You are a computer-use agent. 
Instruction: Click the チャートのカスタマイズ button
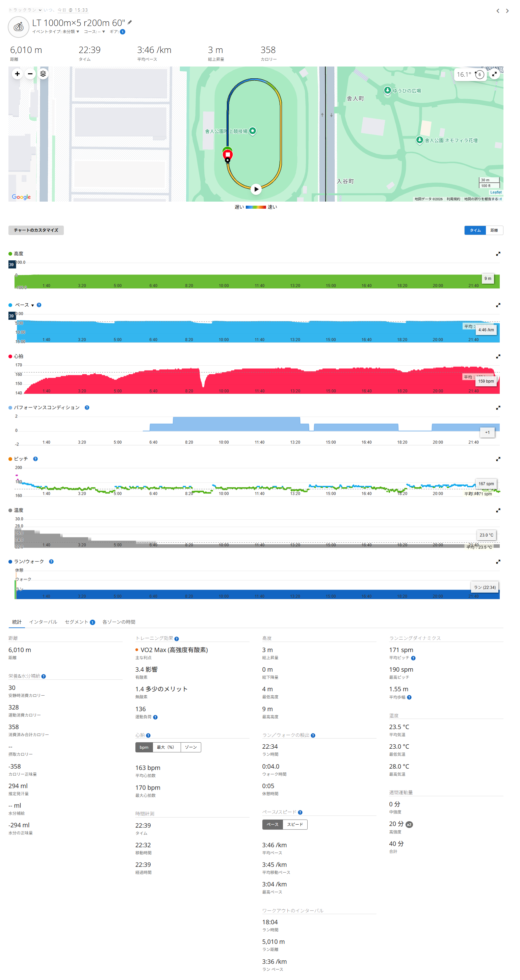click(x=36, y=230)
